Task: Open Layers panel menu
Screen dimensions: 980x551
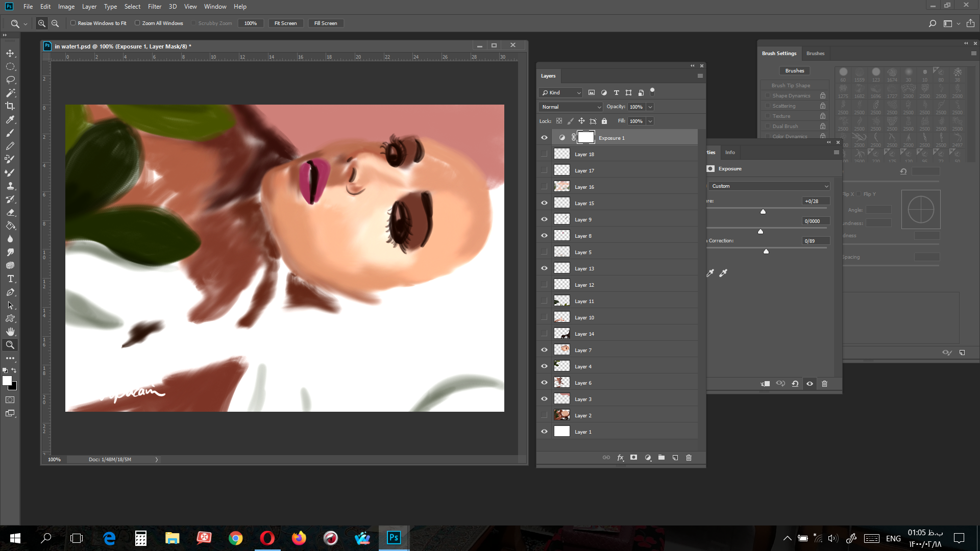Action: point(700,76)
